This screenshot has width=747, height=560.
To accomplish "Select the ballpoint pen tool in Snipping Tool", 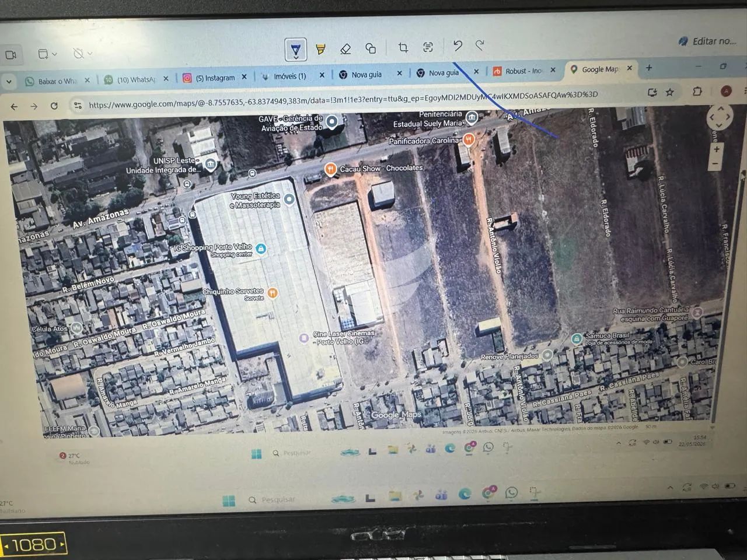I will (296, 50).
